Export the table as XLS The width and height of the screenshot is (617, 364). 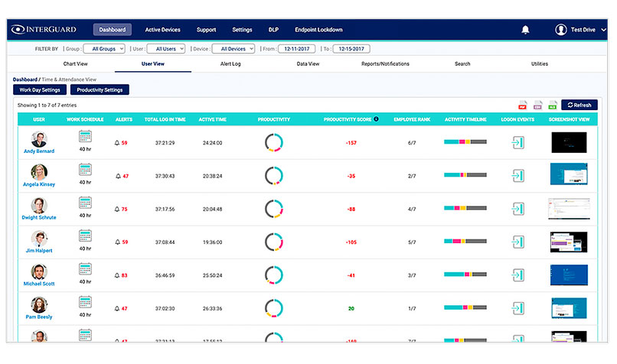coord(552,105)
